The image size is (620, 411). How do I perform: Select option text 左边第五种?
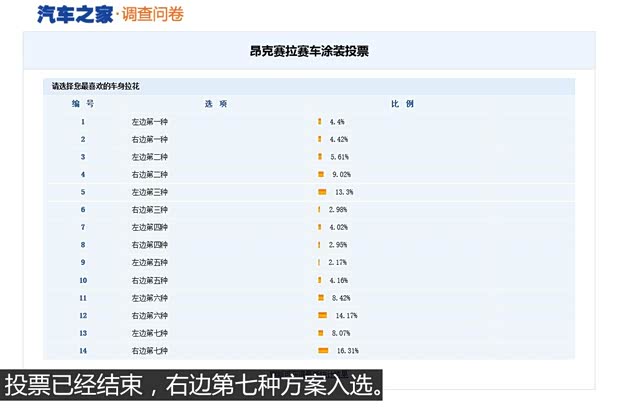pos(149,262)
